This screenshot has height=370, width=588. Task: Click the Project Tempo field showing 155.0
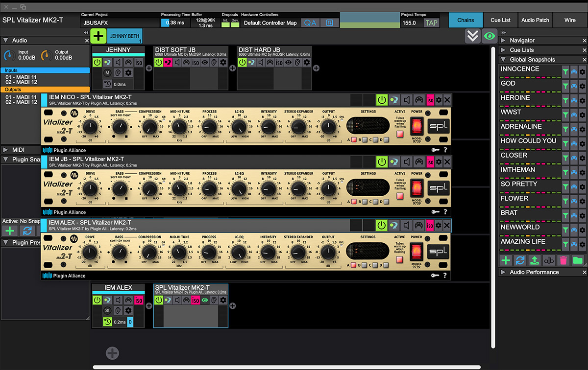(x=412, y=23)
